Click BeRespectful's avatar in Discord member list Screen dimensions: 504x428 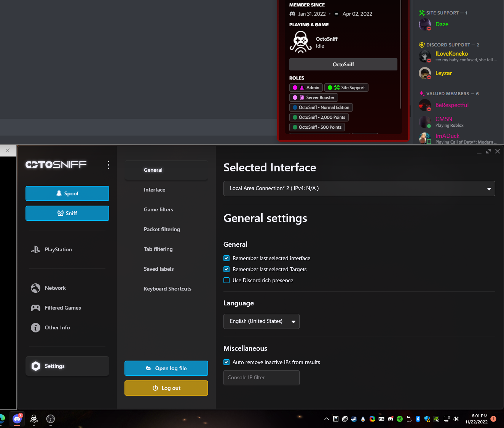(425, 105)
